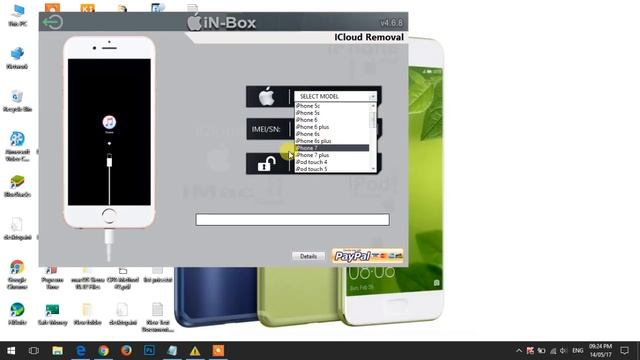
Task: Click the model list scroll-down arrow
Action: (x=373, y=169)
